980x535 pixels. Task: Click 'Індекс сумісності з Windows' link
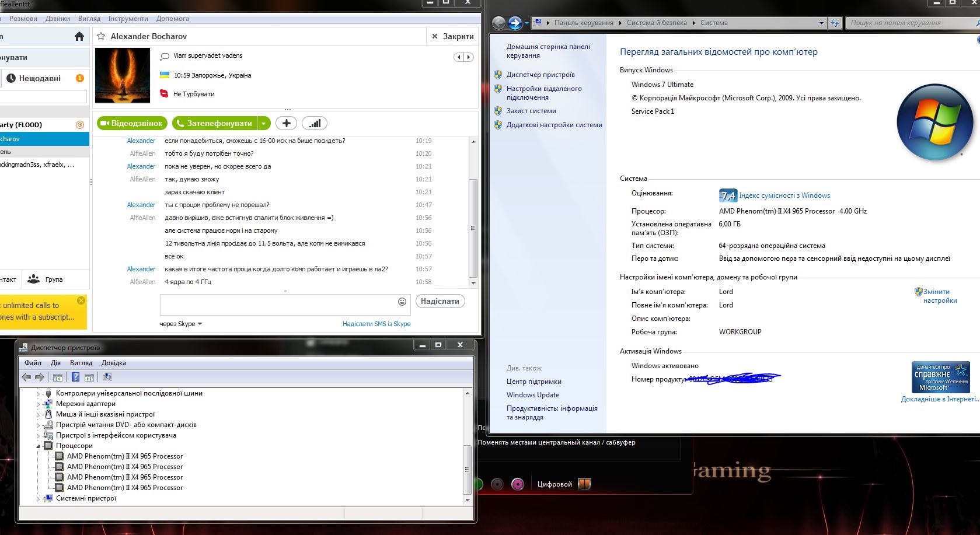784,195
